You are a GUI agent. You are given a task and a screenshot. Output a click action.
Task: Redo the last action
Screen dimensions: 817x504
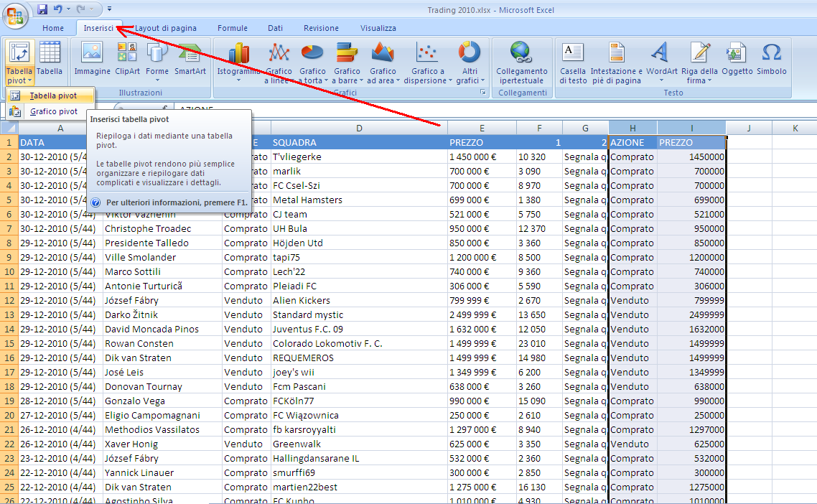tap(80, 9)
